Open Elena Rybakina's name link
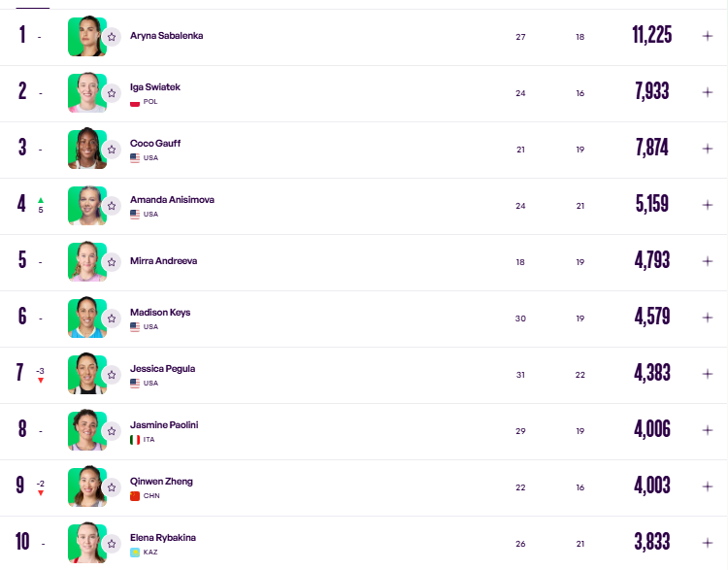 click(163, 538)
